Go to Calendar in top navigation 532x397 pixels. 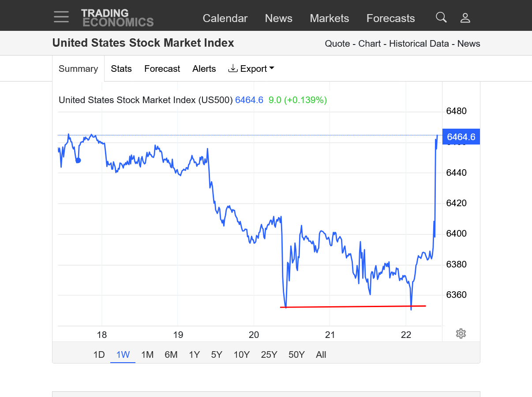click(x=225, y=19)
